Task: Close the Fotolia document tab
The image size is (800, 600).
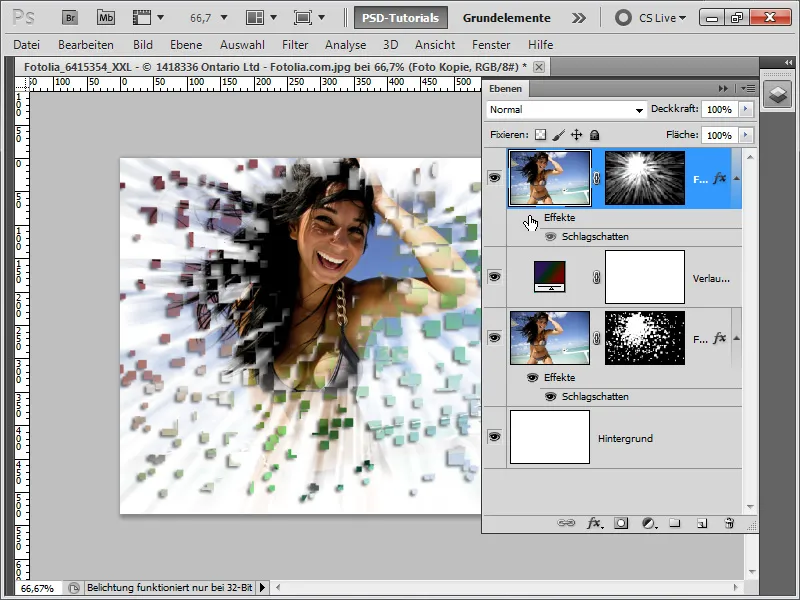Action: pos(539,67)
